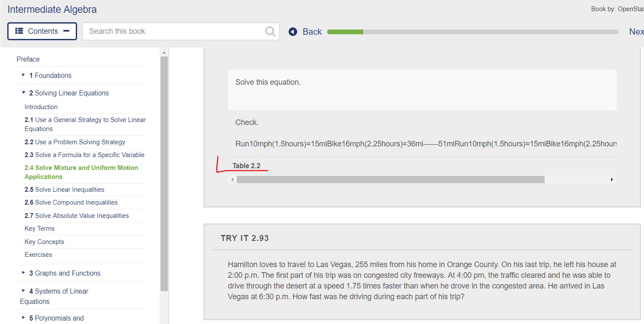This screenshot has width=644, height=324.
Task: Open section 2.5 Solve Linear Inequalities
Action: point(64,189)
